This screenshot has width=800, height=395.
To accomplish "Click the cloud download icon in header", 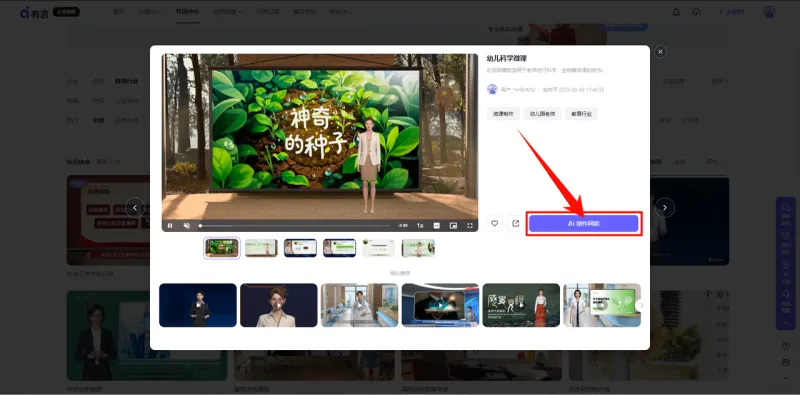I will (696, 12).
